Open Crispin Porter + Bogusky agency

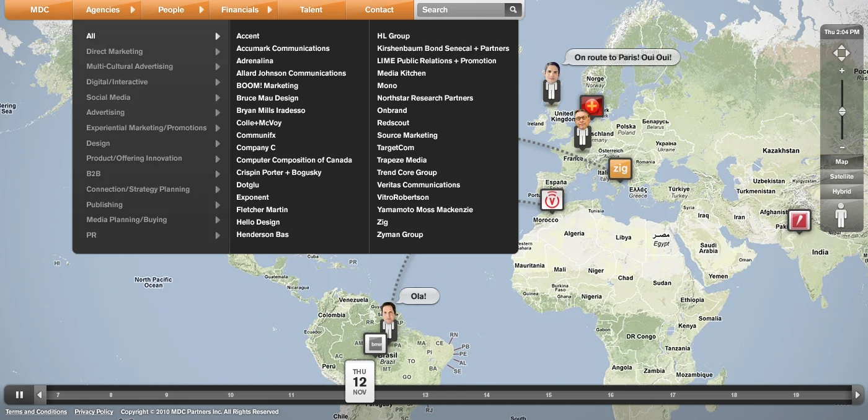(279, 172)
